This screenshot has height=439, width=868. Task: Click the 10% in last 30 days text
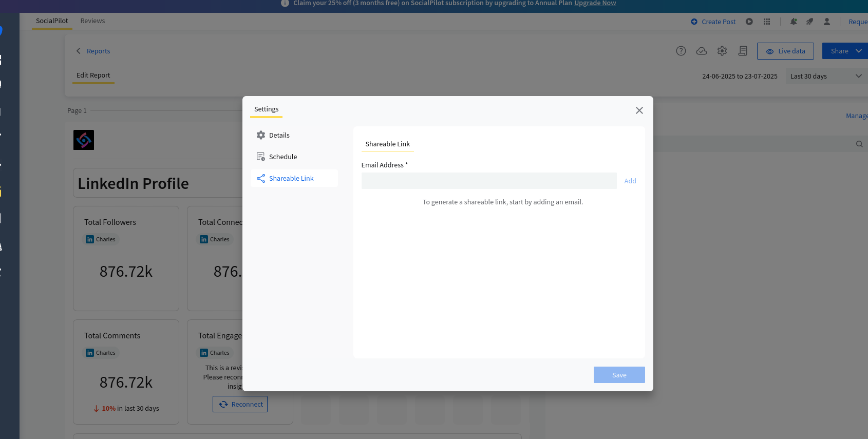pyautogui.click(x=126, y=409)
